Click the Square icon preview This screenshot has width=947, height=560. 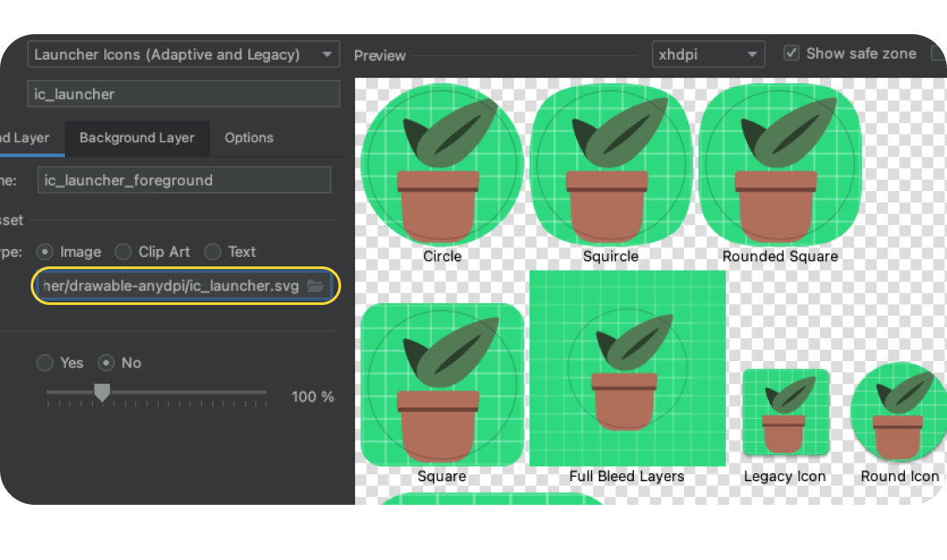(x=442, y=384)
